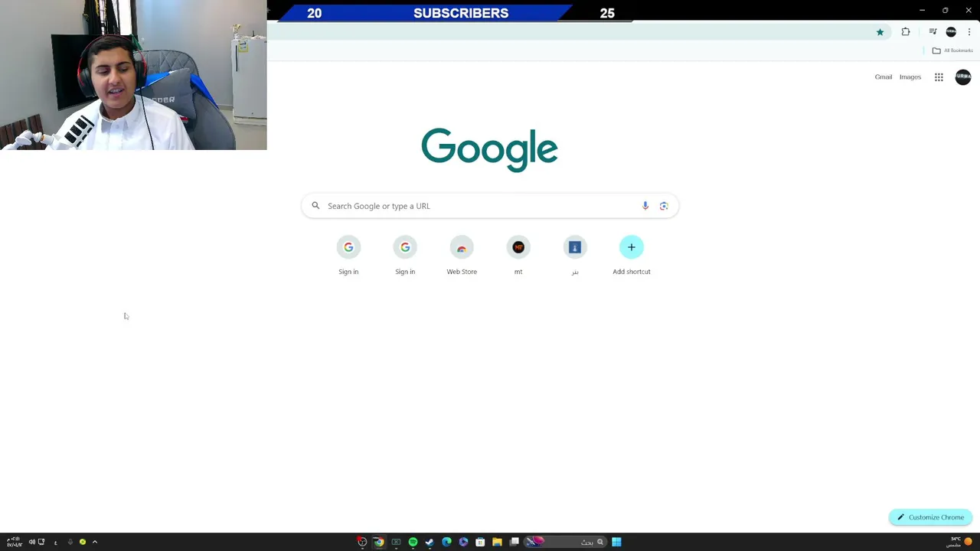
Task: Click the bookmark star in the address bar
Action: tap(880, 32)
